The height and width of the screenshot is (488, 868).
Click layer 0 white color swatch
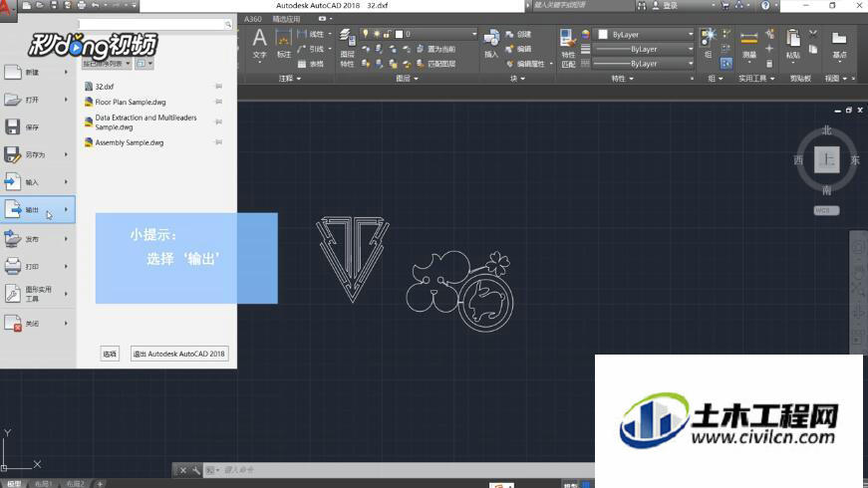[x=399, y=34]
